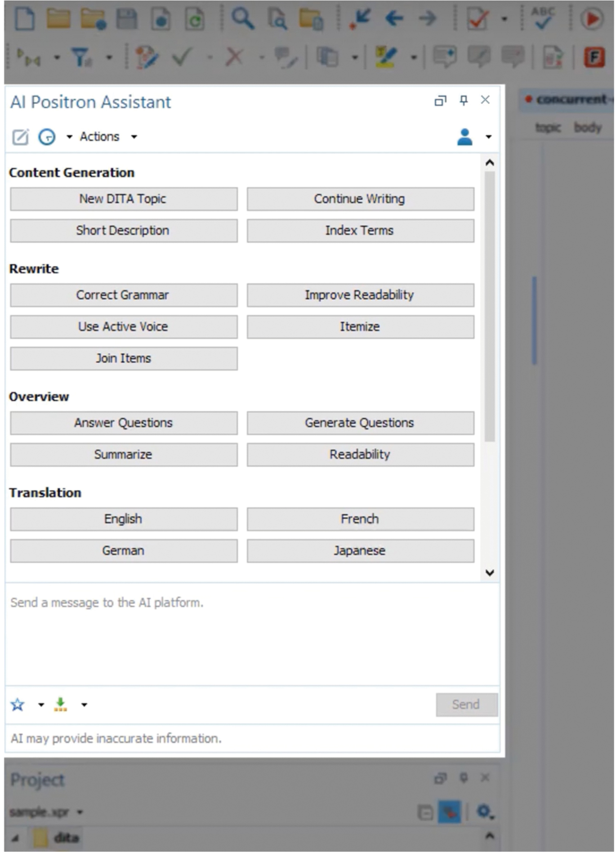Open the Actions dropdown menu
Viewport: 616px width, 853px height.
(108, 137)
